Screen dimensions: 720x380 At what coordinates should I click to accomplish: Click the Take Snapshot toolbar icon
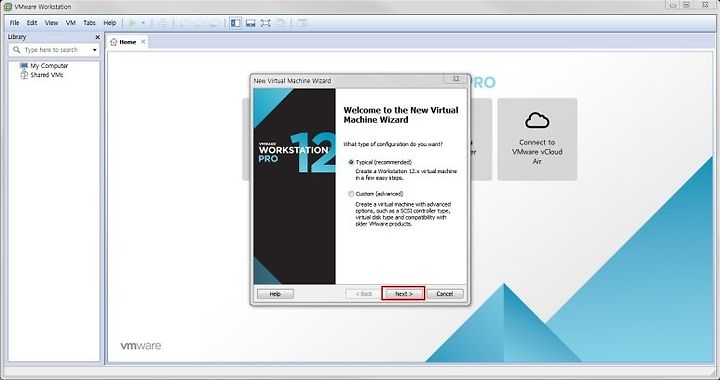pos(185,23)
